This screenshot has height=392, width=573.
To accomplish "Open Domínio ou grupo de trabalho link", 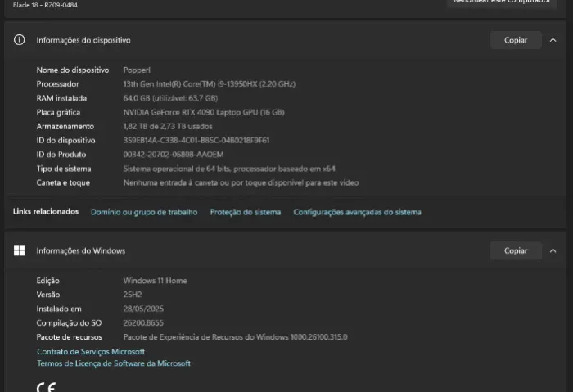I will 144,212.
